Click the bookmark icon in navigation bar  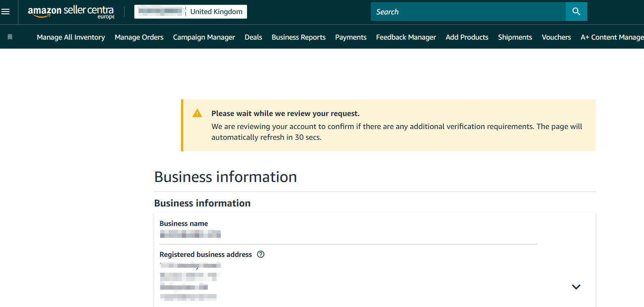[x=10, y=37]
